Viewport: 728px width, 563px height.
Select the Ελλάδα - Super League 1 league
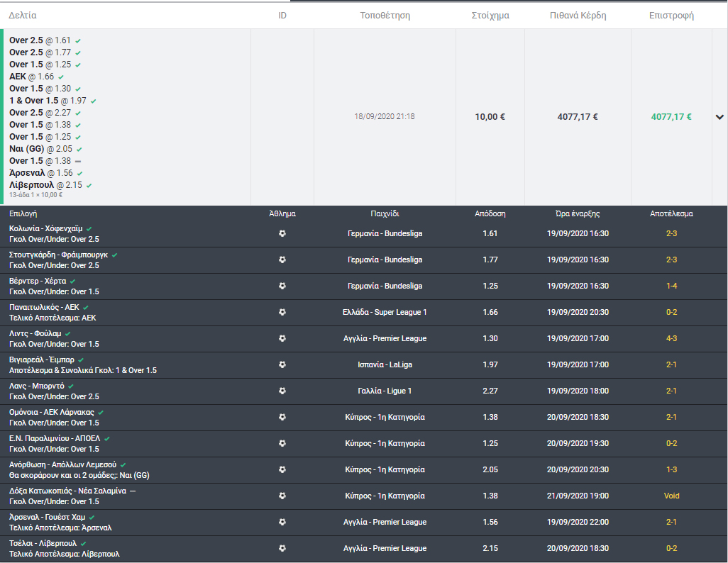pos(385,312)
